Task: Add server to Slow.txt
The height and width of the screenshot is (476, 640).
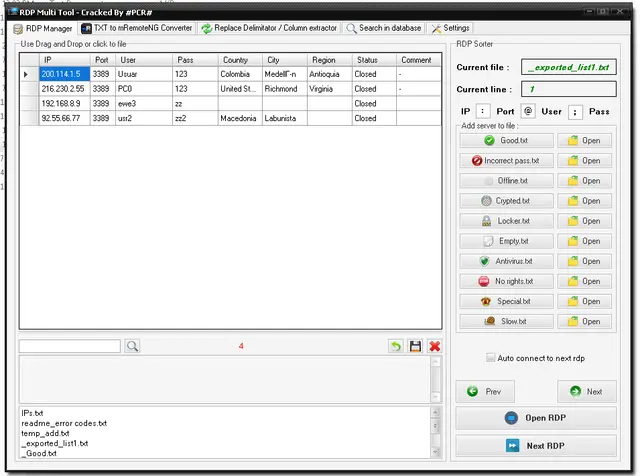Action: tap(505, 321)
